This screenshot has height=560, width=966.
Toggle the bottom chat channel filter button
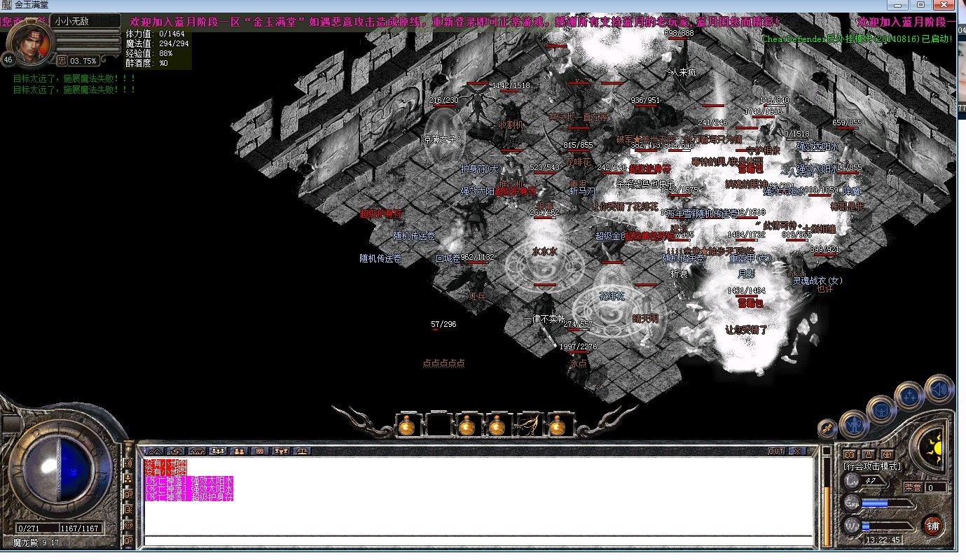tap(128, 540)
